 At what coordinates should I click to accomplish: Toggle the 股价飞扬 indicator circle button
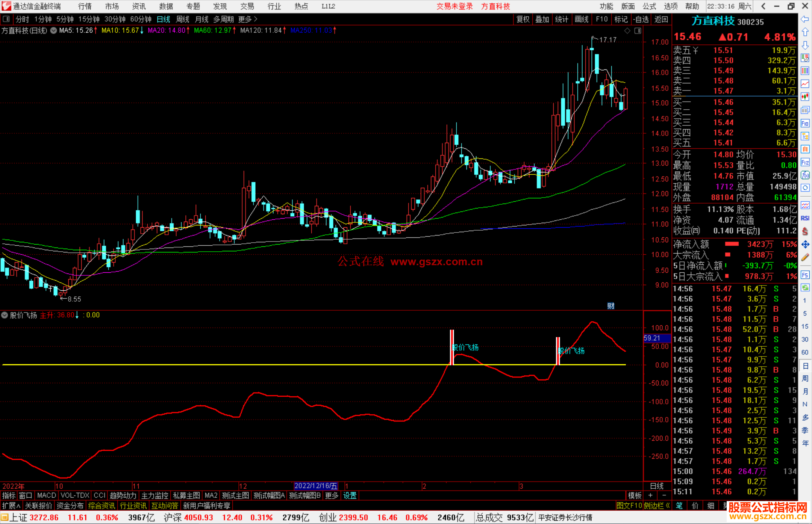coord(5,315)
